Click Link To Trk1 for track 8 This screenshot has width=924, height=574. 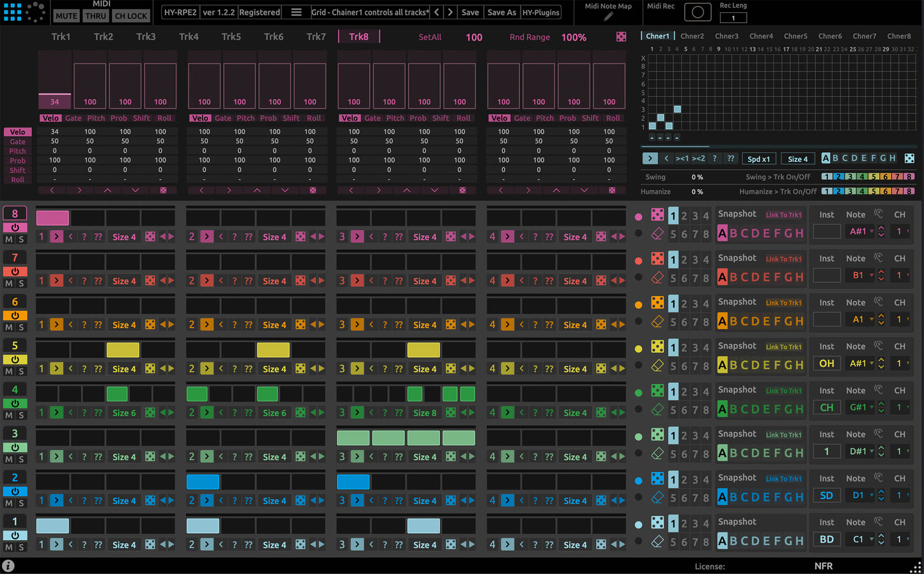click(x=783, y=215)
